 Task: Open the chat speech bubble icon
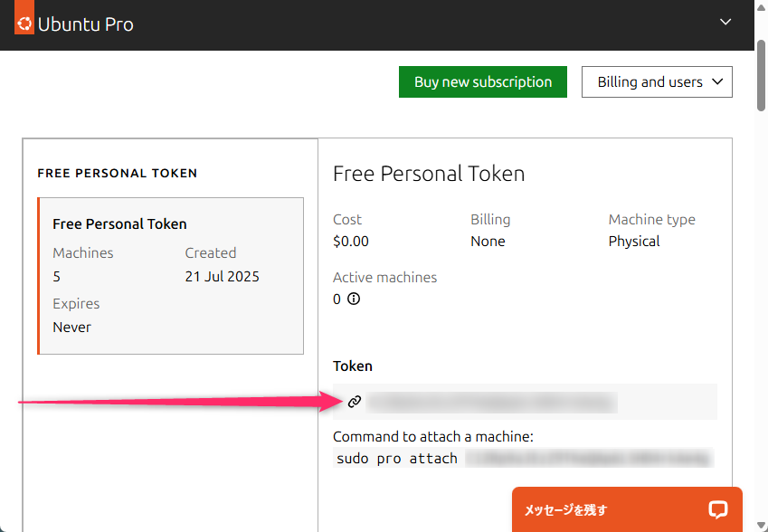(x=717, y=510)
